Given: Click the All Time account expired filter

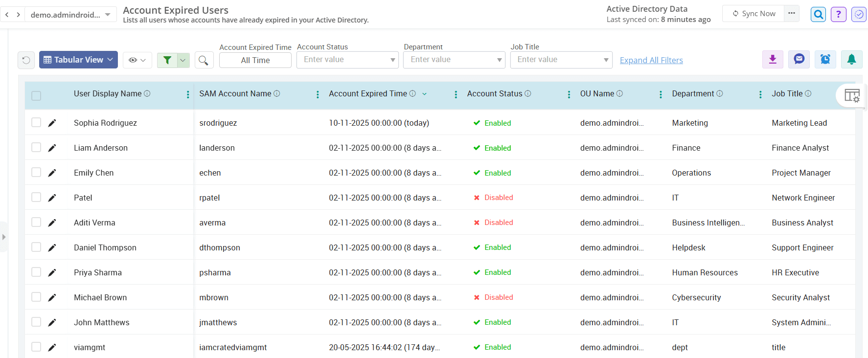Looking at the screenshot, I should click(255, 60).
